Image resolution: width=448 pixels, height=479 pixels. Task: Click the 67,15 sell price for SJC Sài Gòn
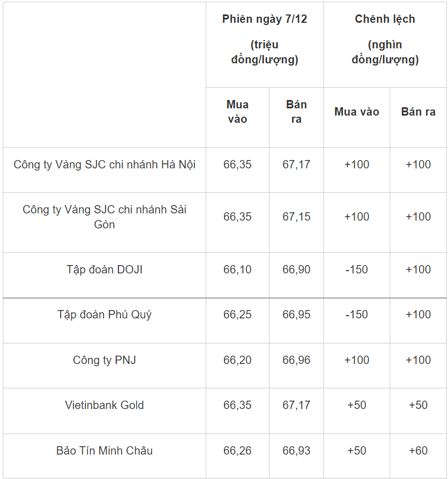296,217
